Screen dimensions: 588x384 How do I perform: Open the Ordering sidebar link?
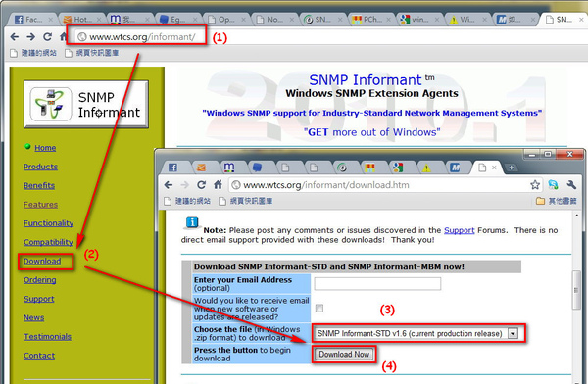point(40,280)
